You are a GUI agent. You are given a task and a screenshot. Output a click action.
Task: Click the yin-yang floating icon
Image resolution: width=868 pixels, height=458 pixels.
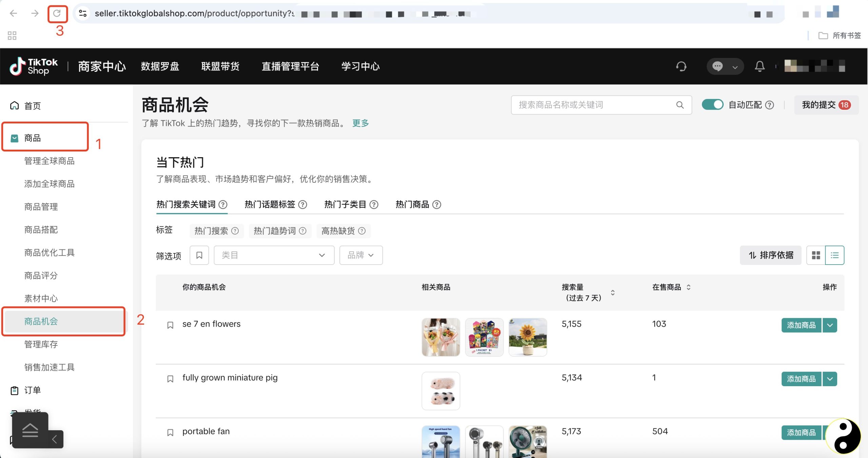coord(843,436)
